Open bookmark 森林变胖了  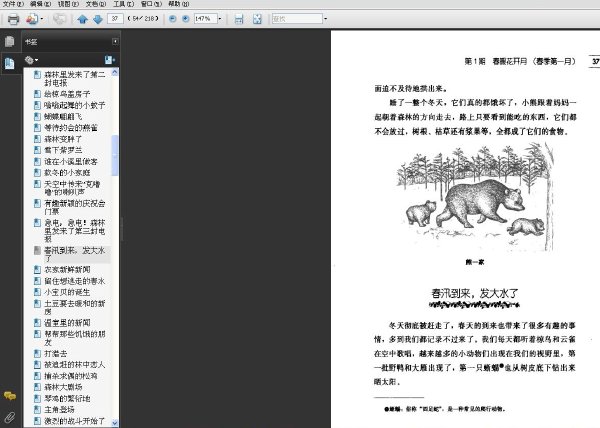(x=63, y=139)
